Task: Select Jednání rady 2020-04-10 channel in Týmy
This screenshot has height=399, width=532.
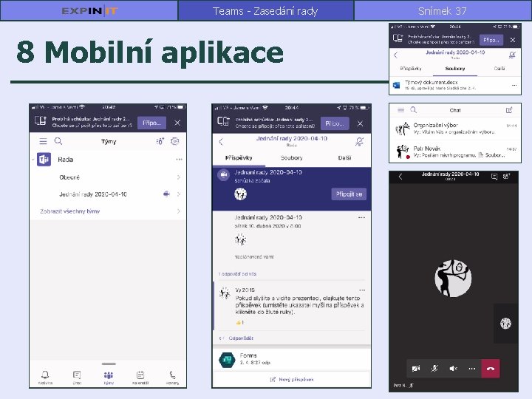Action: [x=93, y=194]
